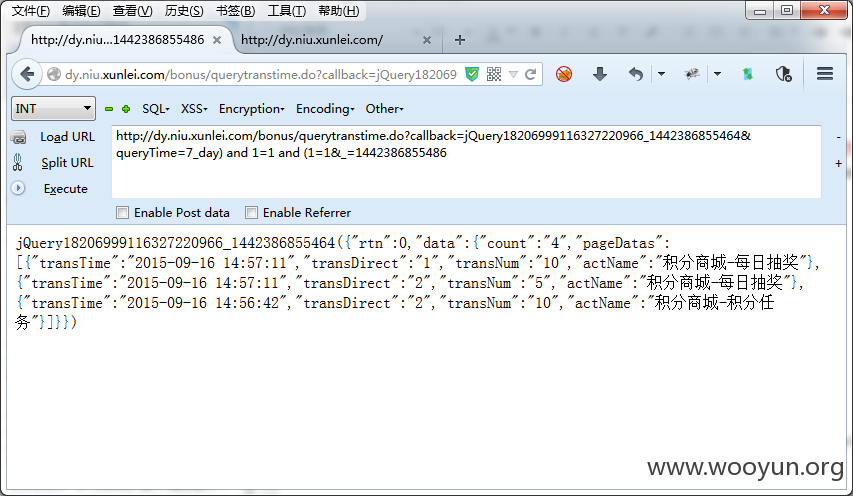Open the 书签(B) menu

(235, 10)
